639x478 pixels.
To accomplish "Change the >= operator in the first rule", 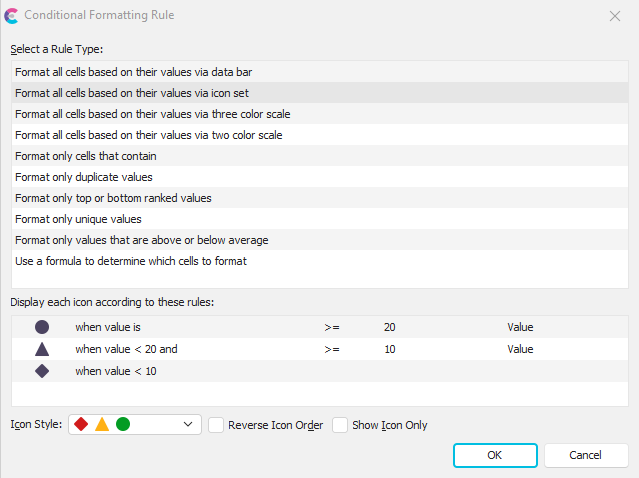I will point(332,327).
